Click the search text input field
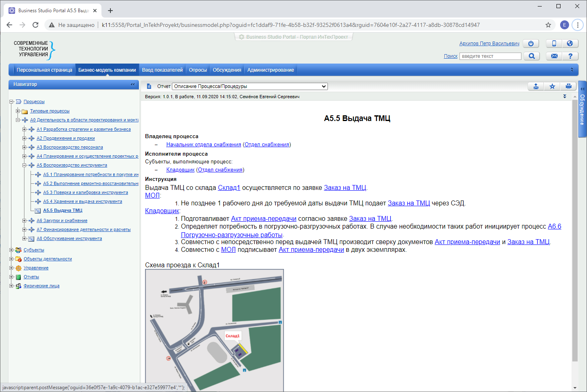 [x=490, y=56]
